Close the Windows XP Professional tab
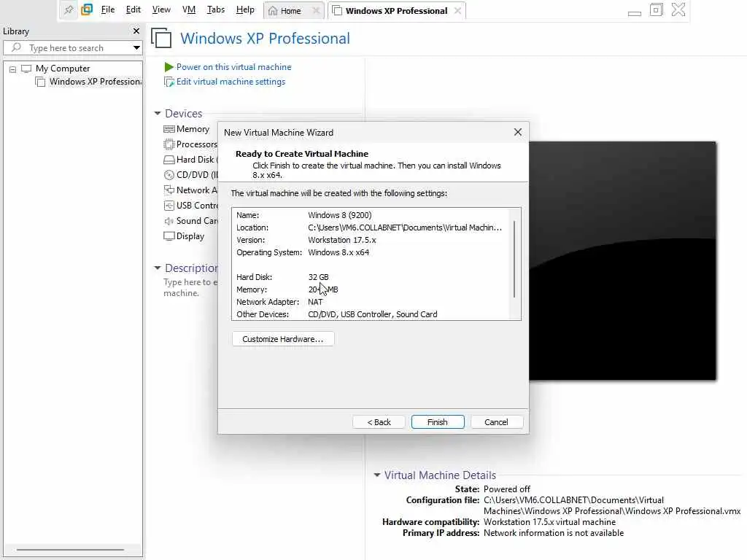The width and height of the screenshot is (747, 560). [x=457, y=10]
